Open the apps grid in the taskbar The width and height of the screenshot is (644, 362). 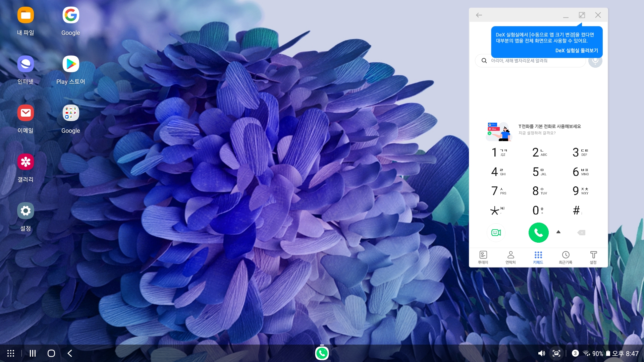[11, 353]
